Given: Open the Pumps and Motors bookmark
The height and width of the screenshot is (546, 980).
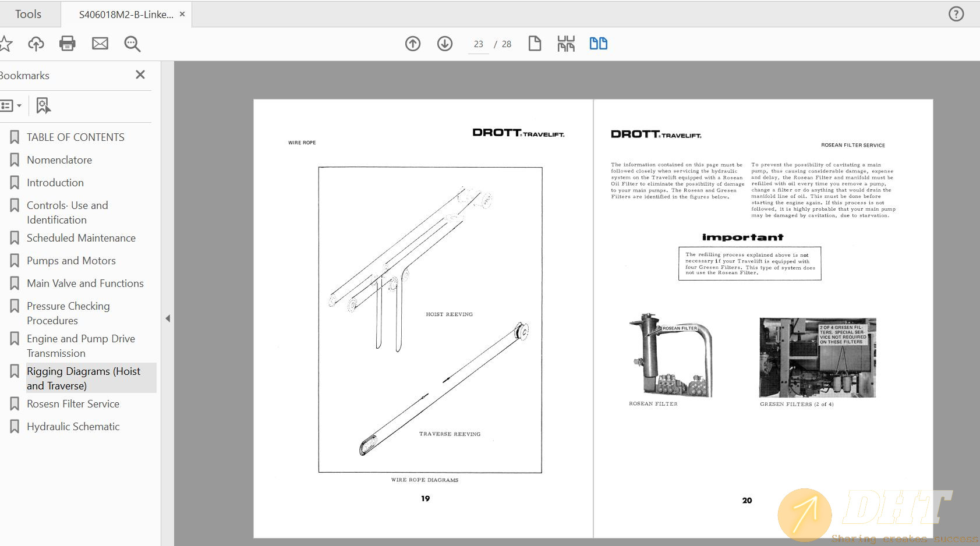Looking at the screenshot, I should pos(71,261).
